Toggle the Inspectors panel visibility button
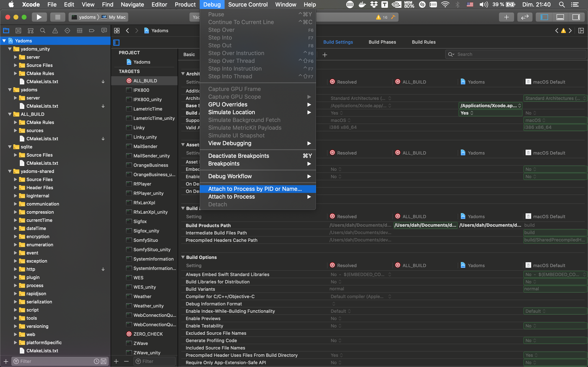The image size is (588, 367). (576, 17)
